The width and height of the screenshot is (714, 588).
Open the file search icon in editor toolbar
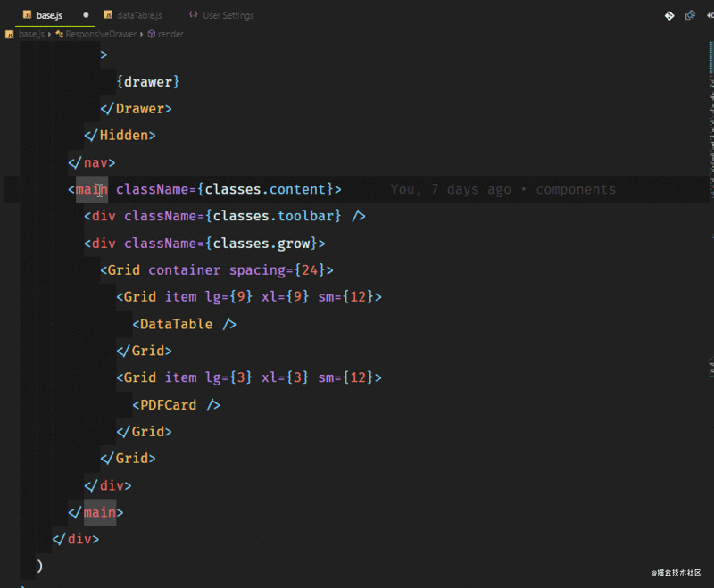click(691, 15)
